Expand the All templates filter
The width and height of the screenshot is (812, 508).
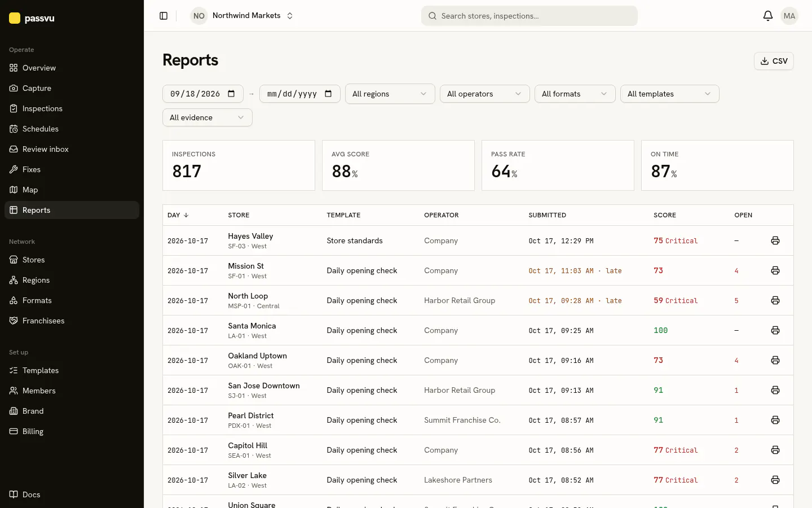669,94
